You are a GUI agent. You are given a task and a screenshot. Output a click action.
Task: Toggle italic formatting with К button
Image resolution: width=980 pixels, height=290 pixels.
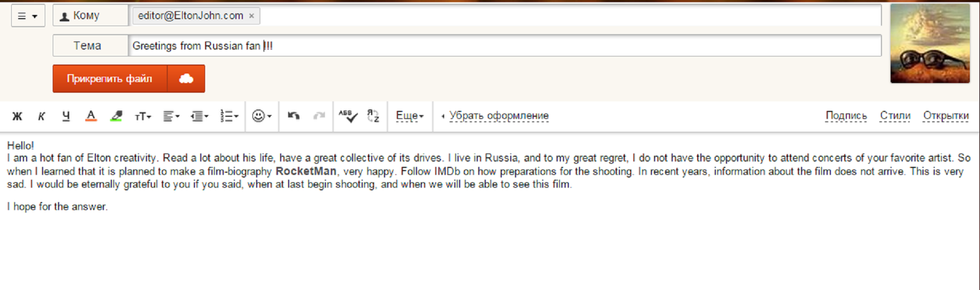click(x=41, y=116)
